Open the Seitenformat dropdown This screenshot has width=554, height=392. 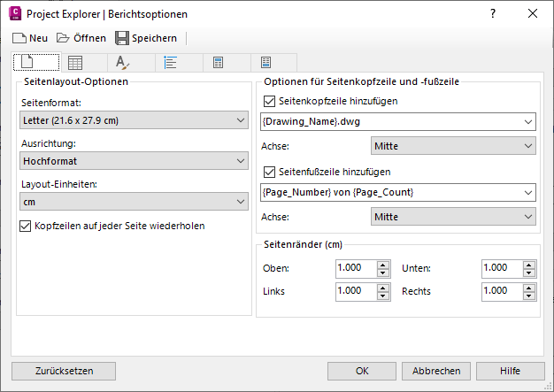[134, 120]
